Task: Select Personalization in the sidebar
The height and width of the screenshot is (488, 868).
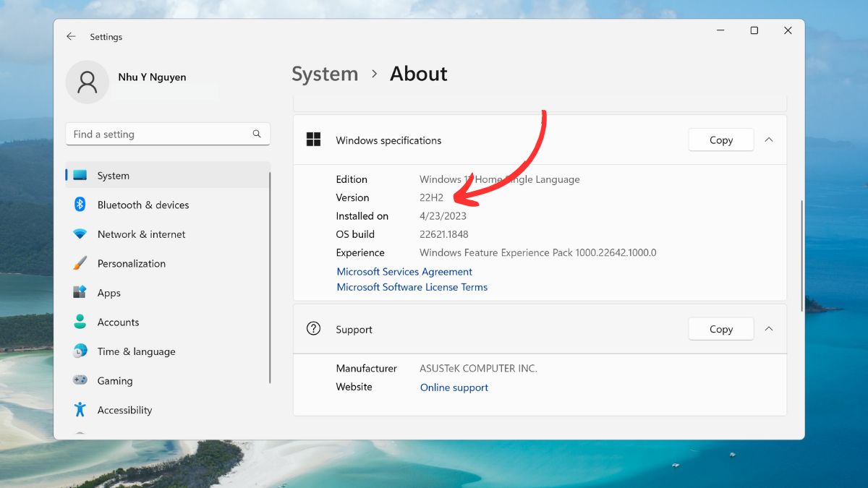Action: point(168,263)
